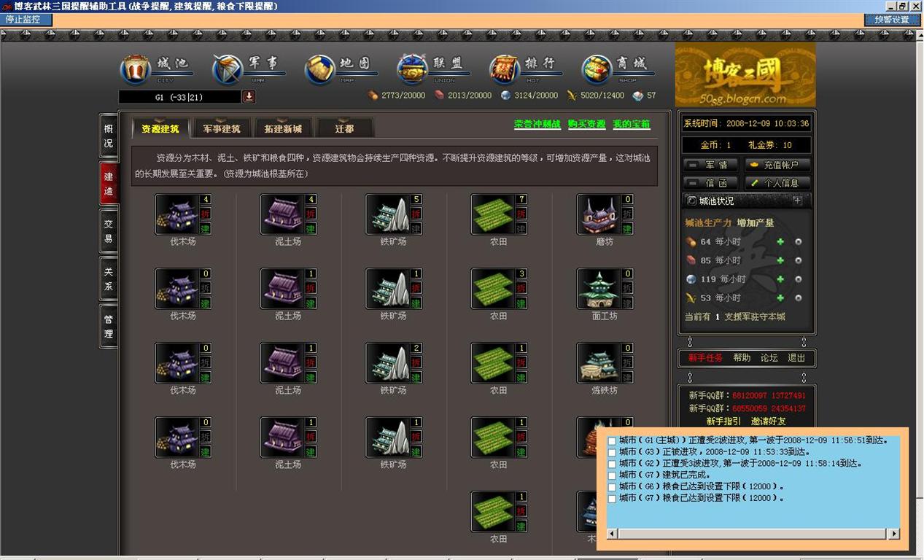The image size is (924, 560).
Task: Click the 个人信息 profile button
Action: coord(777,183)
